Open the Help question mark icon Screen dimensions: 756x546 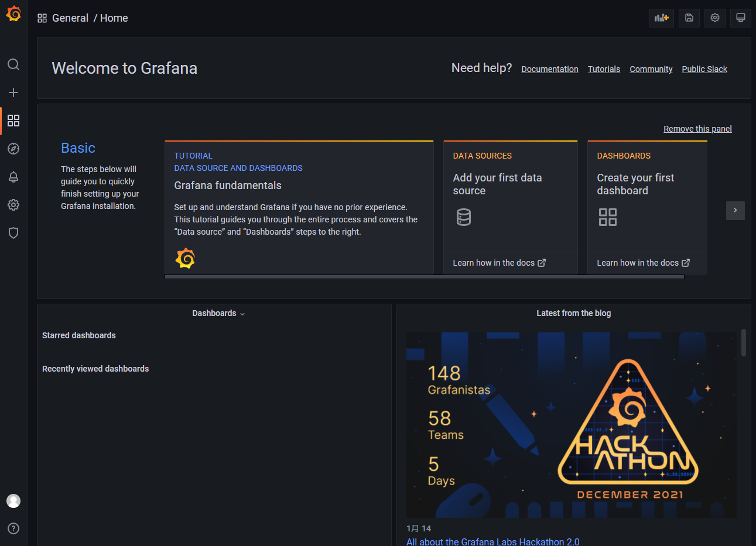[13, 528]
